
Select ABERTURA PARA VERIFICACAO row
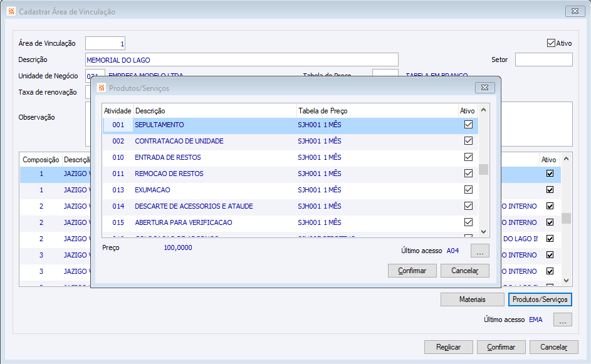290,222
